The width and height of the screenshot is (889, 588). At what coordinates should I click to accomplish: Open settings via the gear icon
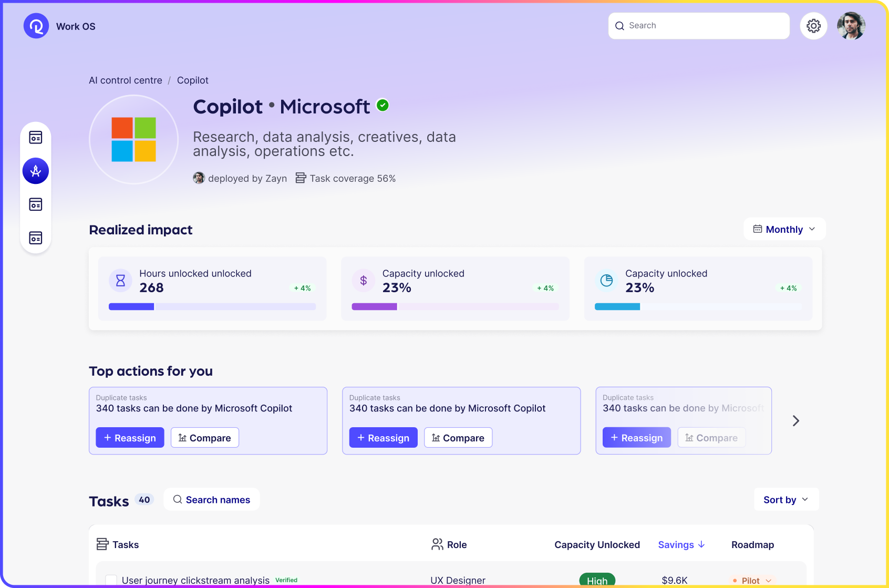813,26
